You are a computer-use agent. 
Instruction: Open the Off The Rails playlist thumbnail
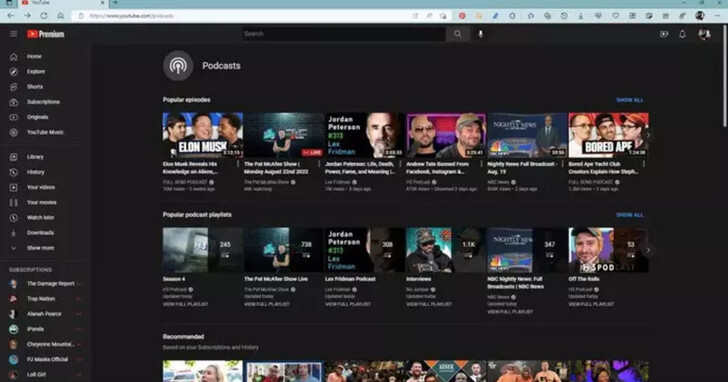pyautogui.click(x=608, y=250)
